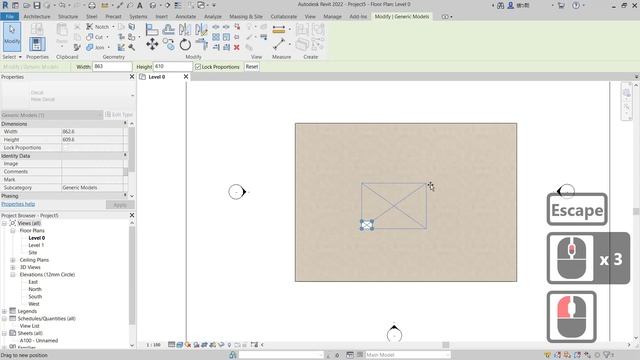
Task: Click the Apply button in Properties
Action: click(x=120, y=204)
